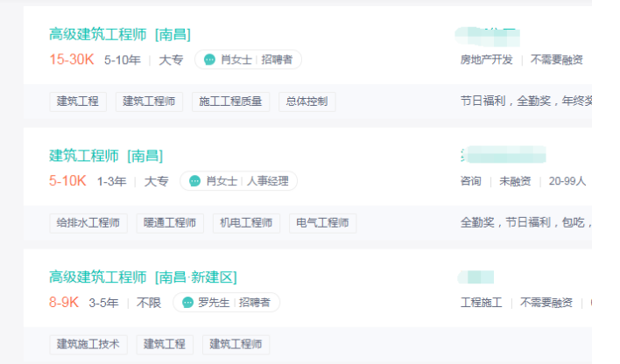Select the 总体控制 tag
620x364 pixels.
click(306, 101)
